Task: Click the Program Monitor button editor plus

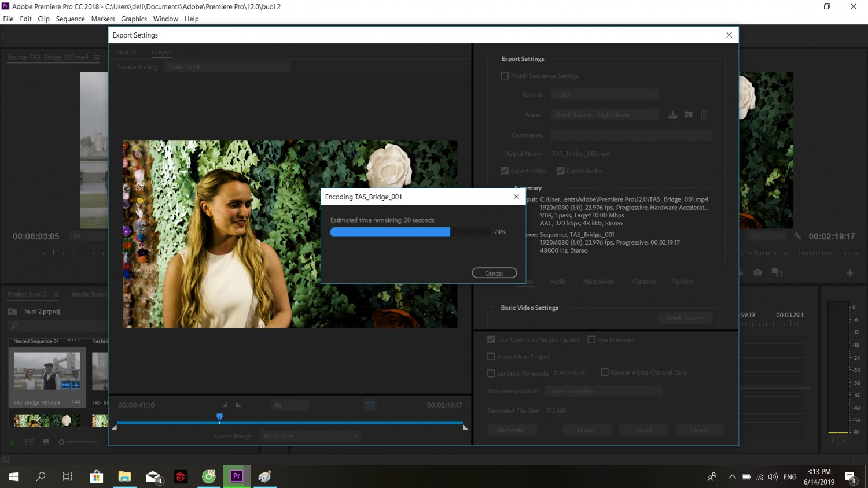Action: 850,273
